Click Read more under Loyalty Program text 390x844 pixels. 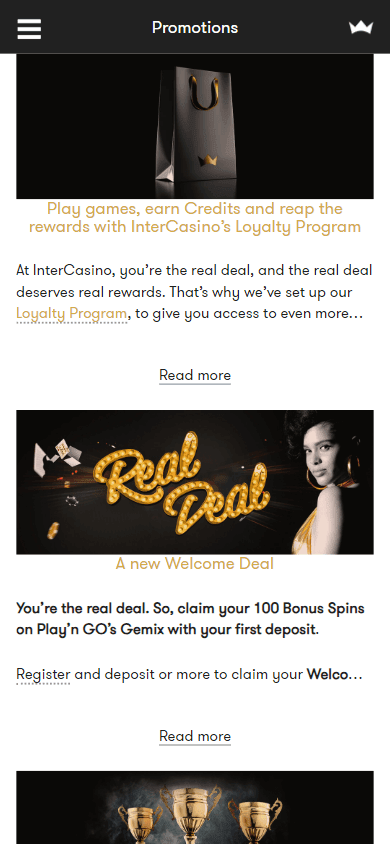[x=195, y=375]
